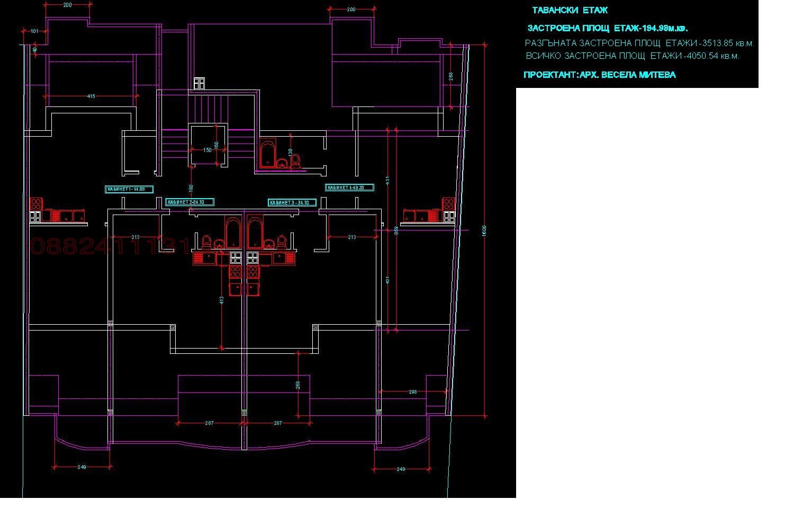
Task: Click the bathtub symbol in the upper bathroom
Action: 268,154
